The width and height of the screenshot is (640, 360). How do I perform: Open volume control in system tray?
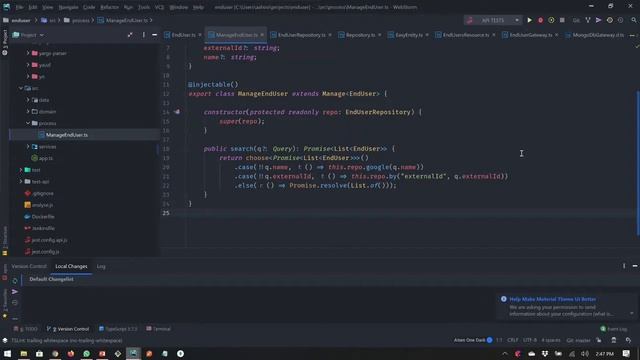tap(585, 353)
